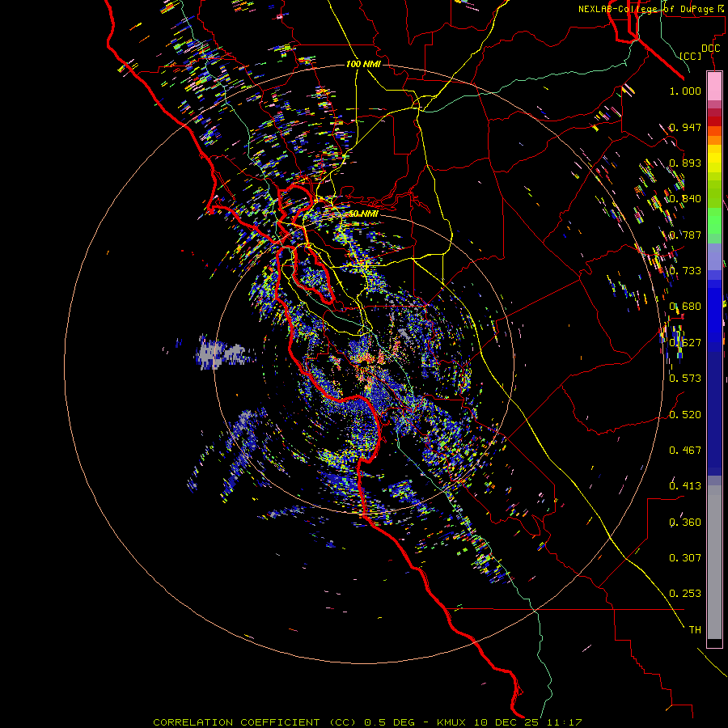Click the 50 NMI range ring label
728x728 pixels.
[363, 214]
